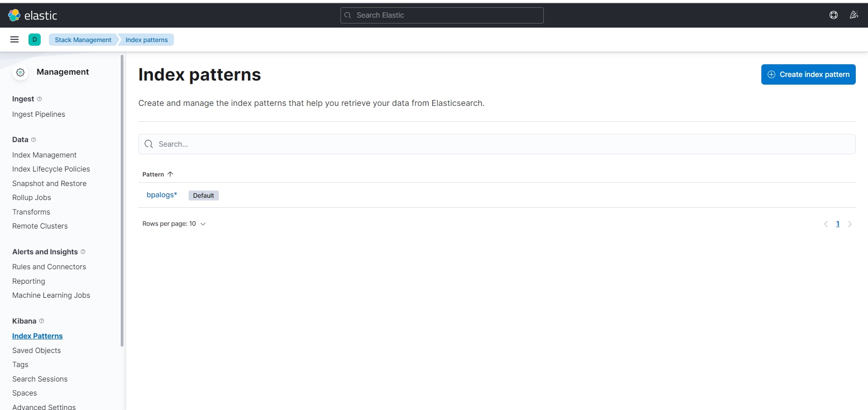Open Advanced Settings page
This screenshot has height=410, width=868.
tap(44, 406)
